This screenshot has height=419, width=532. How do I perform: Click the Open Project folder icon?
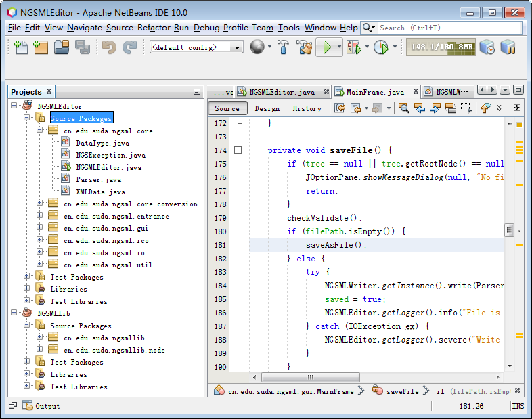[62, 47]
